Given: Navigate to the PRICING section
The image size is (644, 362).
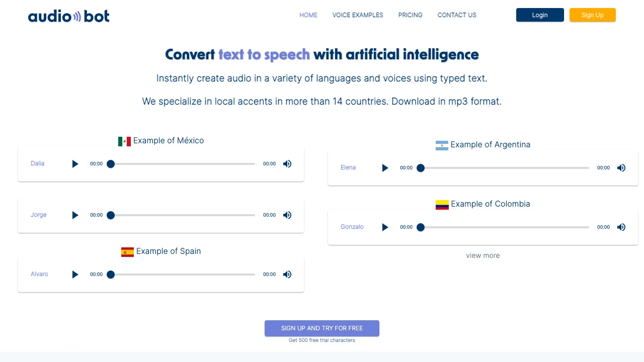Looking at the screenshot, I should click(x=410, y=15).
